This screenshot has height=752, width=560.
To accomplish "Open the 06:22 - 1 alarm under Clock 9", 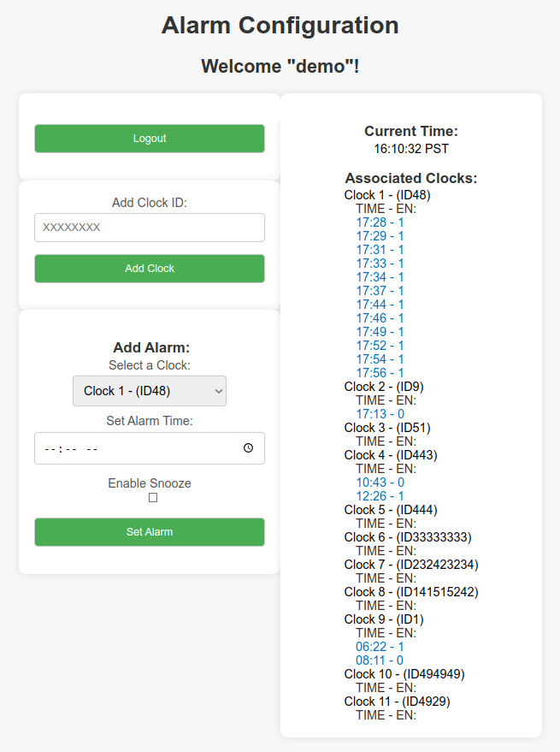I will click(x=380, y=647).
